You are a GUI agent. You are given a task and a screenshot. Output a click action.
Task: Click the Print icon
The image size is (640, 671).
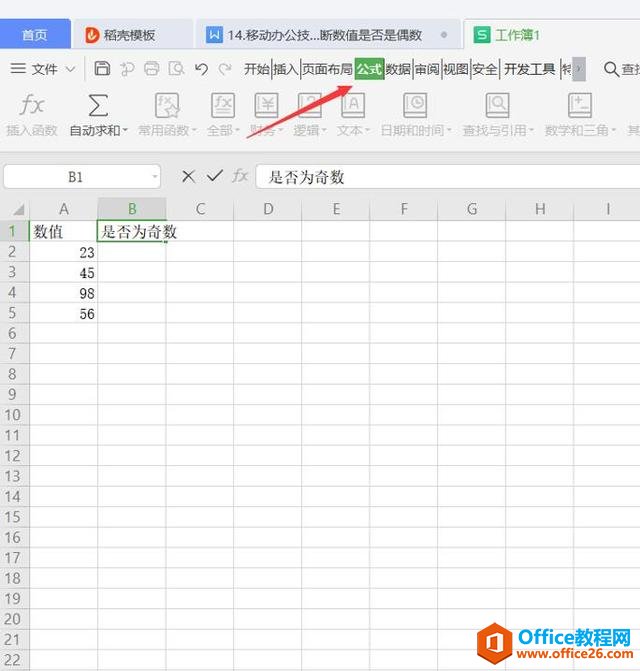151,68
